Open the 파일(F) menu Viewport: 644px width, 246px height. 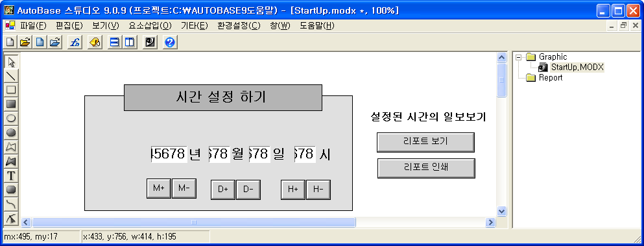click(34, 25)
